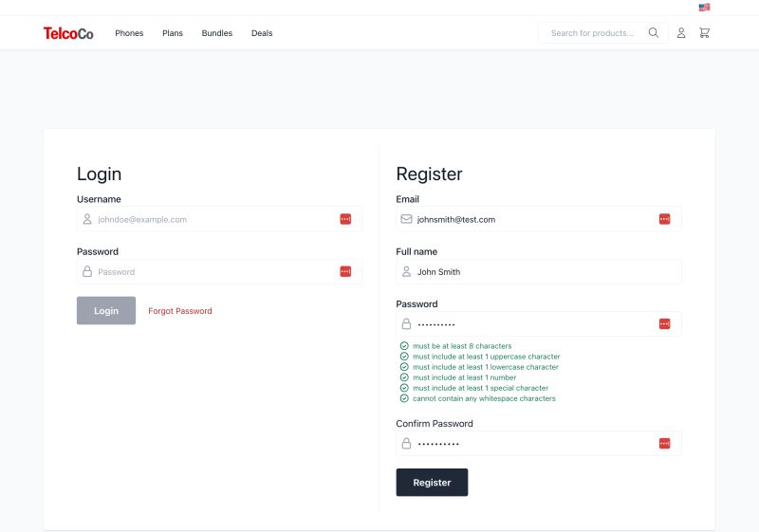Click checkmark beside special character rule
Image resolution: width=759 pixels, height=532 pixels.
[x=404, y=388]
